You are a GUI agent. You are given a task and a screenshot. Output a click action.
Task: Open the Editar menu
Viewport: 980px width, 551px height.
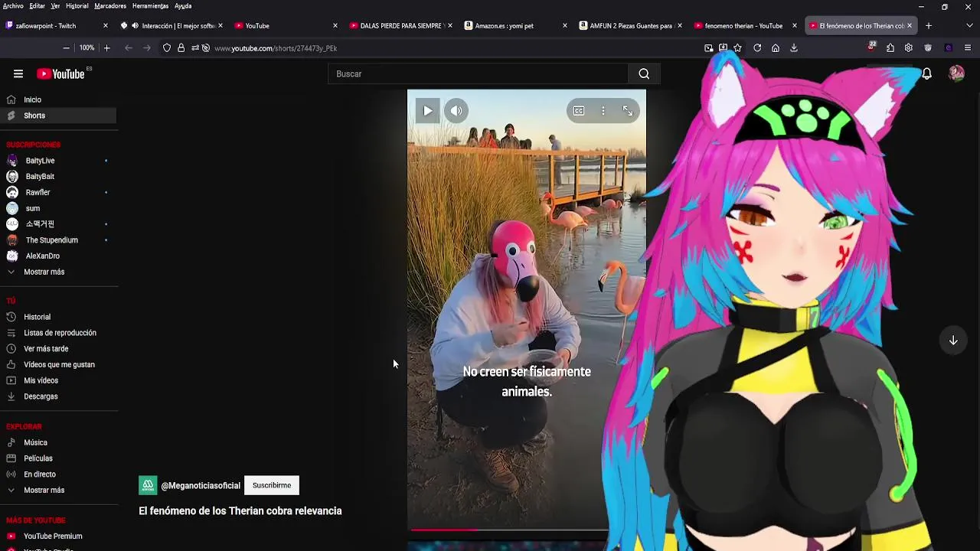click(x=37, y=6)
